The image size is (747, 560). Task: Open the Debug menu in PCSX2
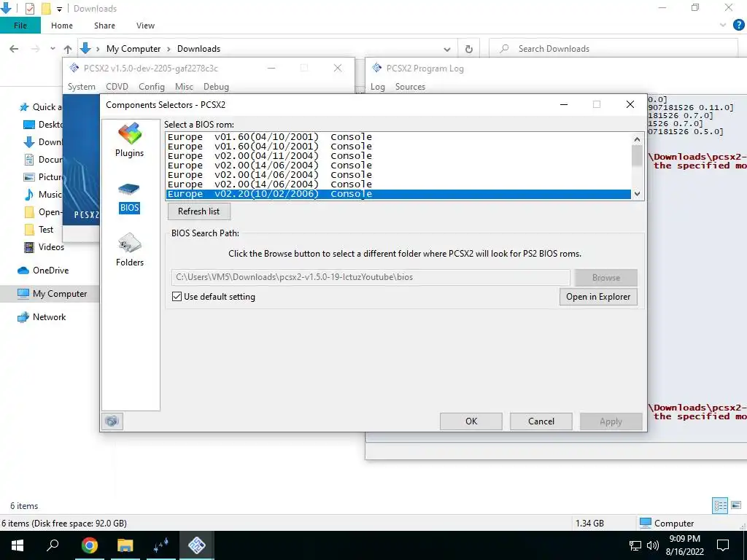(x=216, y=86)
